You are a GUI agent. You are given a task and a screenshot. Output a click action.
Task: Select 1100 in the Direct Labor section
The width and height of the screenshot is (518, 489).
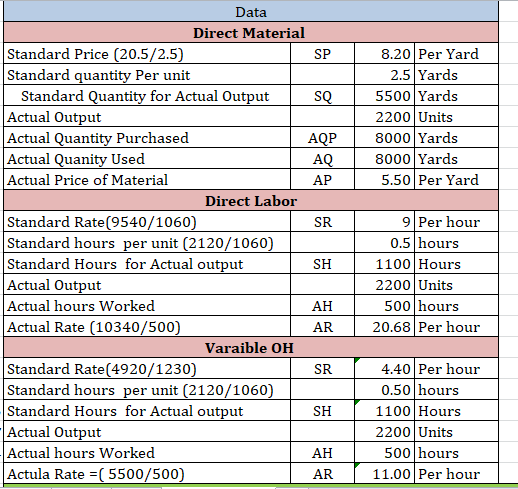click(x=385, y=264)
